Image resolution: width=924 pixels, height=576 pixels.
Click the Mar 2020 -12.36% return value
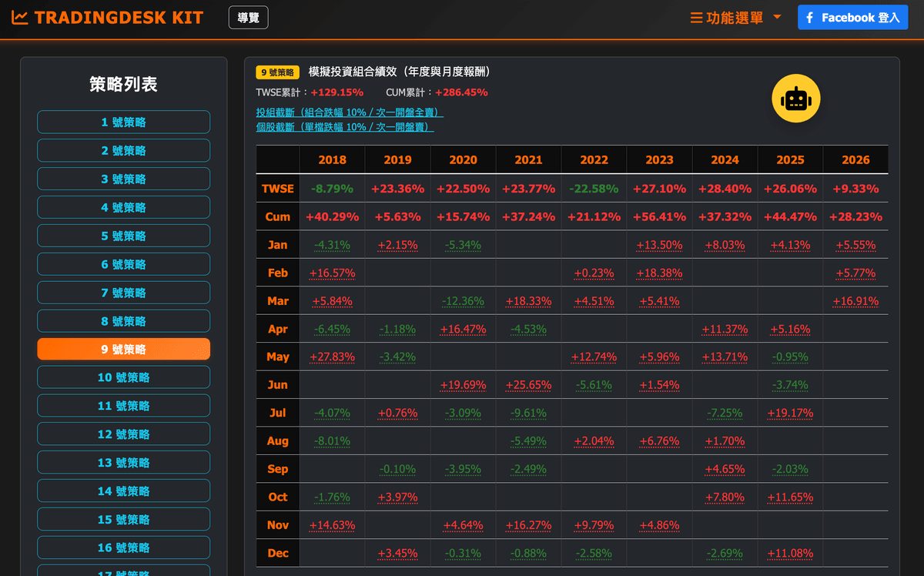point(463,301)
